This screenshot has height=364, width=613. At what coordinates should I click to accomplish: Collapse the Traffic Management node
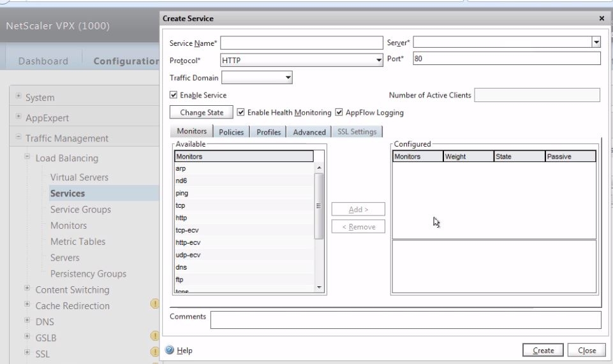pyautogui.click(x=18, y=136)
